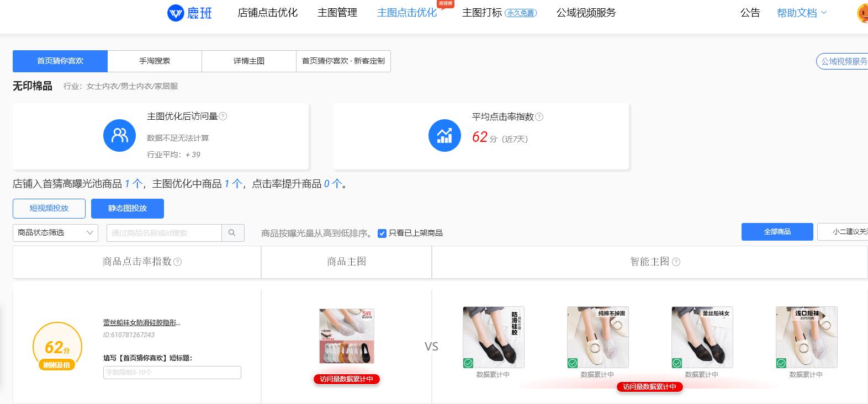The height and width of the screenshot is (404, 868).
Task: Open 主图点击优化 menu
Action: coord(407,13)
